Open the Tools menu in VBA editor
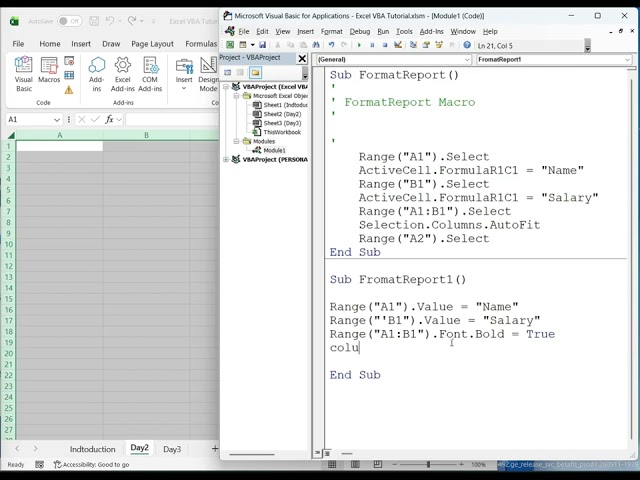The width and height of the screenshot is (640, 480). (x=404, y=31)
